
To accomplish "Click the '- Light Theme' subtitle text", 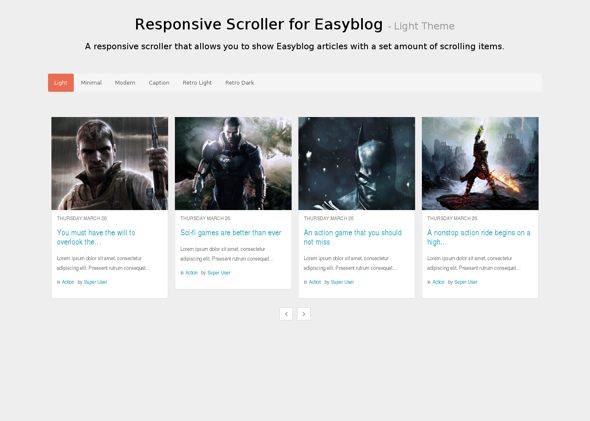I will [421, 26].
